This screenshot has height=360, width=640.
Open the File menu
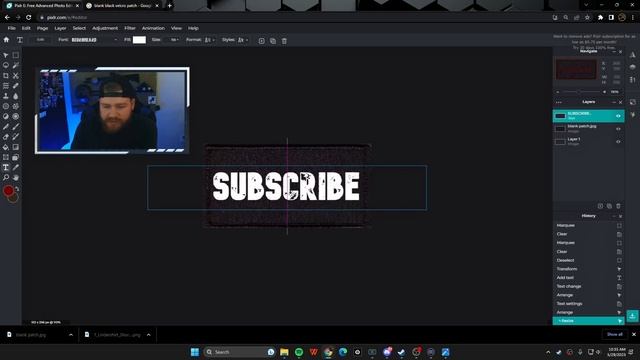tap(11, 28)
